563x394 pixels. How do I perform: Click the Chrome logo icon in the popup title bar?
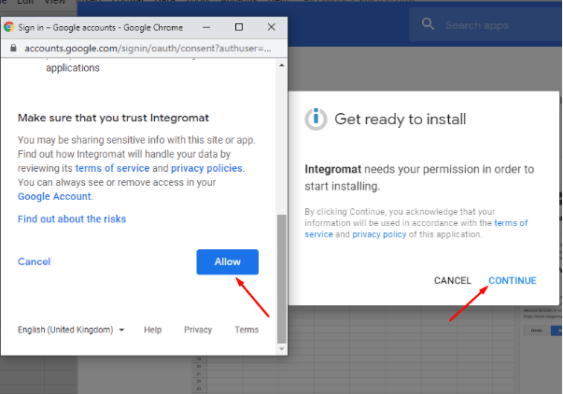[9, 27]
